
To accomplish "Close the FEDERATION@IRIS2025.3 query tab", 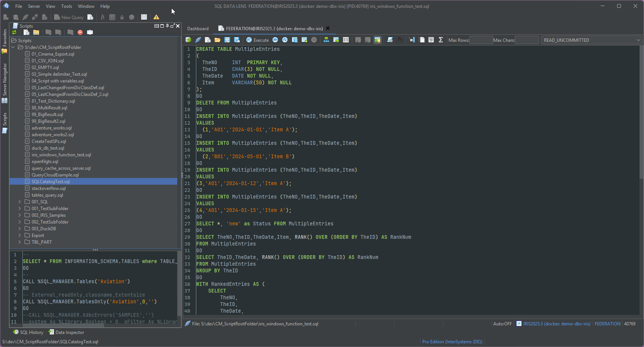I will pos(328,28).
